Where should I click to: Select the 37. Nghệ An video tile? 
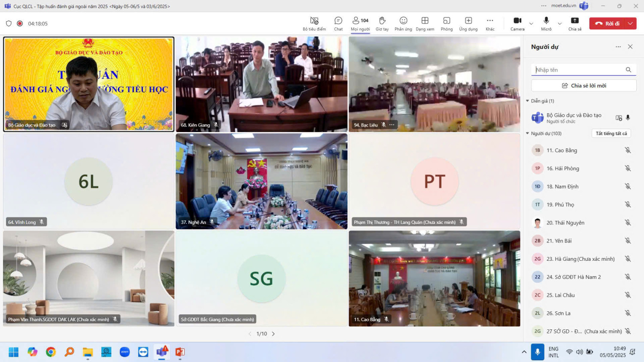tap(261, 181)
